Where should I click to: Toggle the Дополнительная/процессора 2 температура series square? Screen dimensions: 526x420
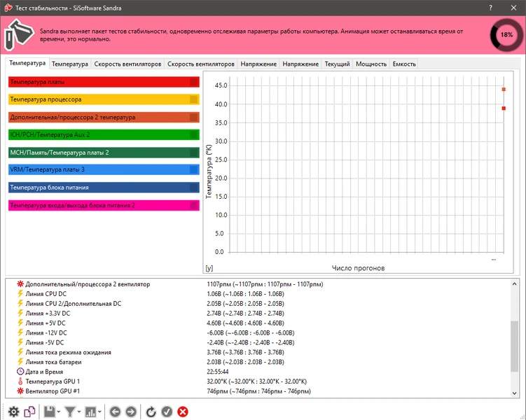coord(194,118)
